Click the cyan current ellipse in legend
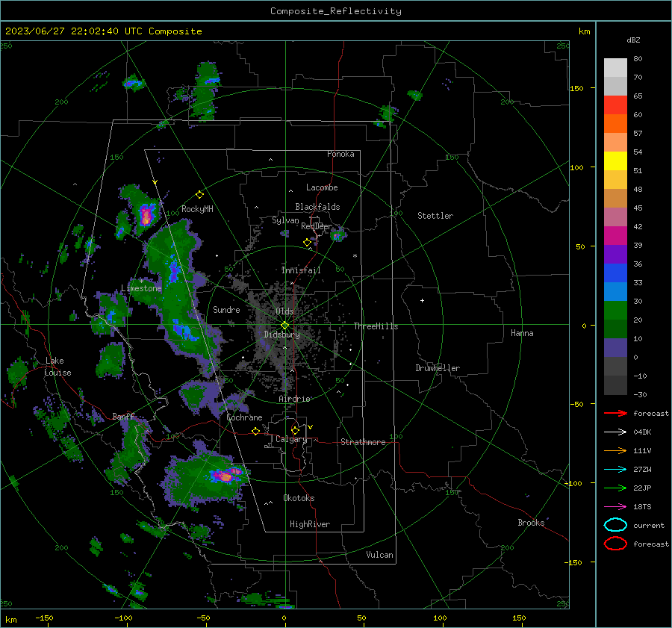 pos(615,525)
